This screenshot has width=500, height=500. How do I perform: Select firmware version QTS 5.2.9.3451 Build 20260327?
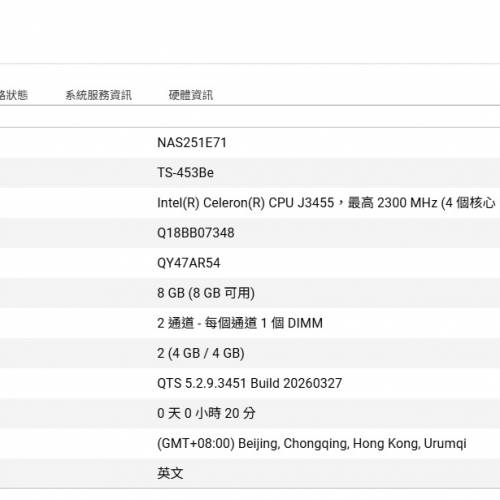[x=249, y=383]
